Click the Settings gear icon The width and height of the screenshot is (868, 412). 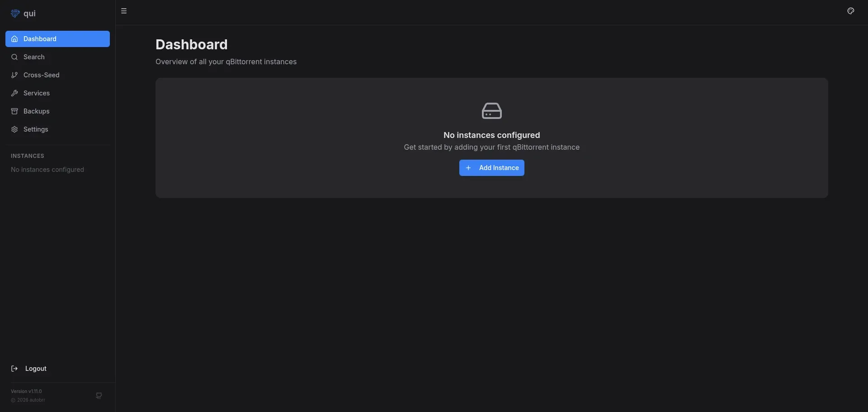[14, 129]
